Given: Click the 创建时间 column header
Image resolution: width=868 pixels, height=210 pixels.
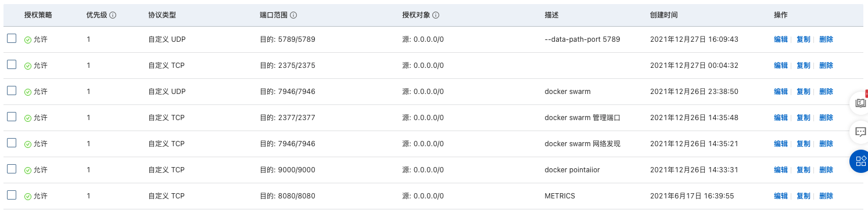Looking at the screenshot, I should tap(664, 15).
